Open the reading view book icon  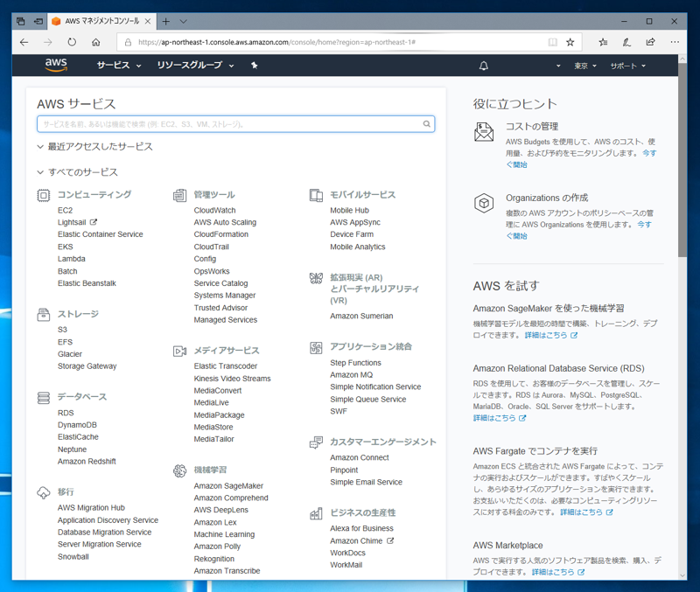point(553,42)
